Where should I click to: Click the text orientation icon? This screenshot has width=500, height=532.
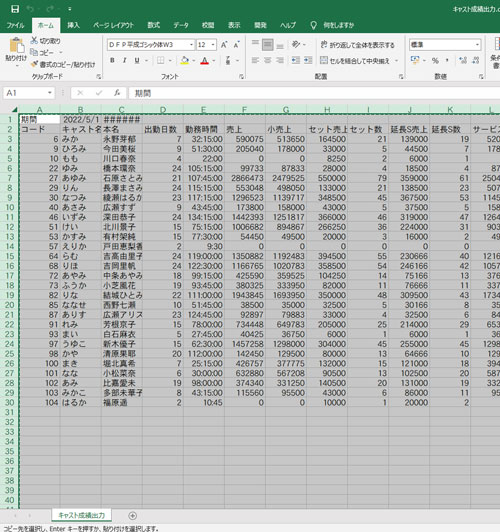[296, 44]
